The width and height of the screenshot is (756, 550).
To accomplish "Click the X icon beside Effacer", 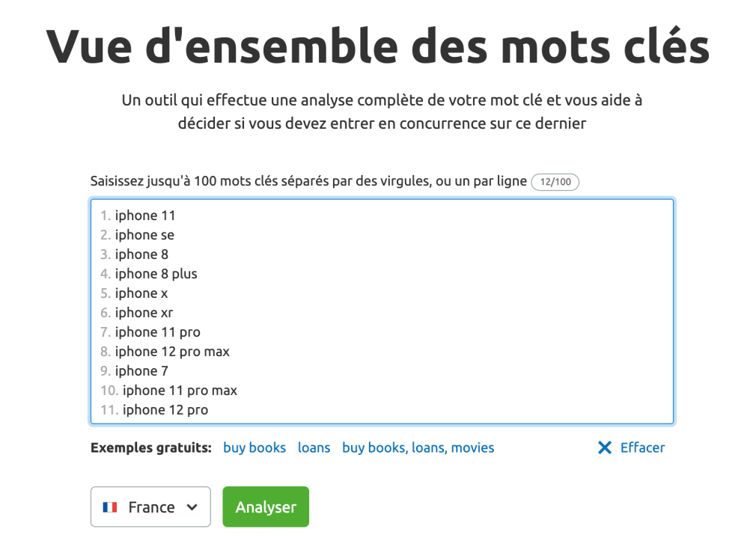I will [x=605, y=448].
